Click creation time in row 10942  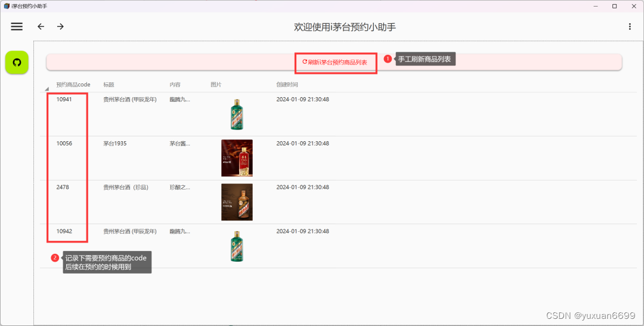(303, 231)
